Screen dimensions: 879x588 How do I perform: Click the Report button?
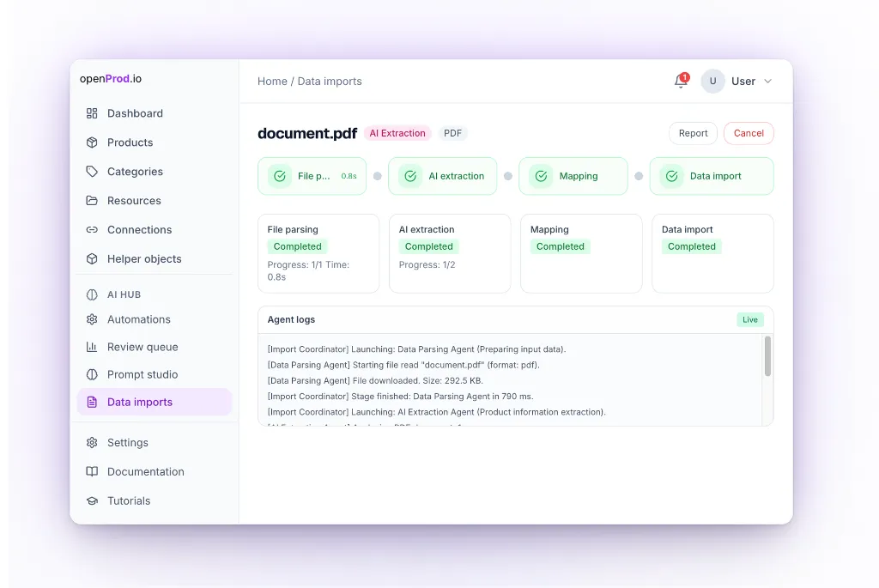click(x=693, y=133)
